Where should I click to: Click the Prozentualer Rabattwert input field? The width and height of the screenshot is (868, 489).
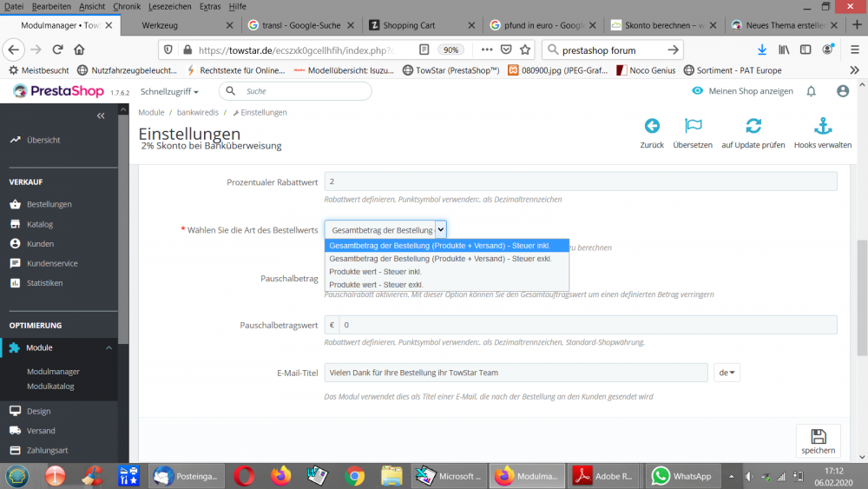coord(581,182)
